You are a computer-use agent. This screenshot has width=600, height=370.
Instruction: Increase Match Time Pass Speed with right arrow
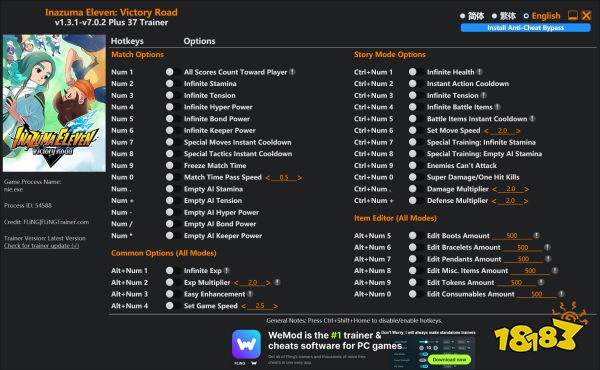tap(300, 178)
